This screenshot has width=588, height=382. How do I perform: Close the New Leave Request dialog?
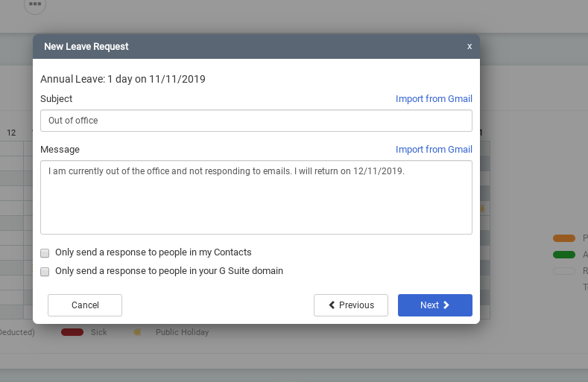coord(470,46)
